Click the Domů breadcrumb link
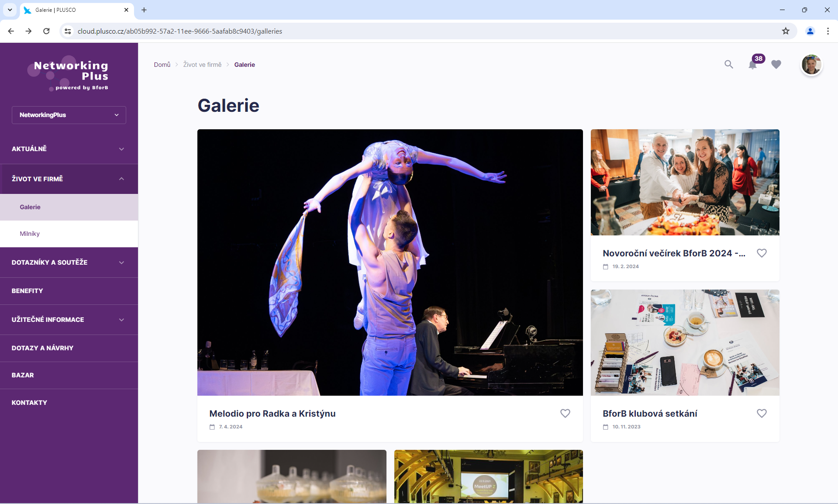The height and width of the screenshot is (504, 838). click(162, 65)
